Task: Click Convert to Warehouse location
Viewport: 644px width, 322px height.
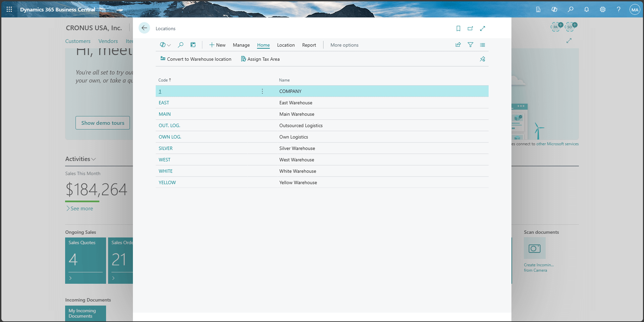Action: coord(196,59)
